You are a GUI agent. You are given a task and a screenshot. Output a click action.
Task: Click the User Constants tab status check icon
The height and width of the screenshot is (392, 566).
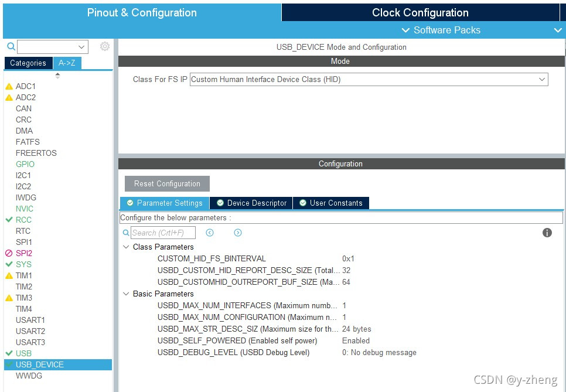tap(303, 203)
